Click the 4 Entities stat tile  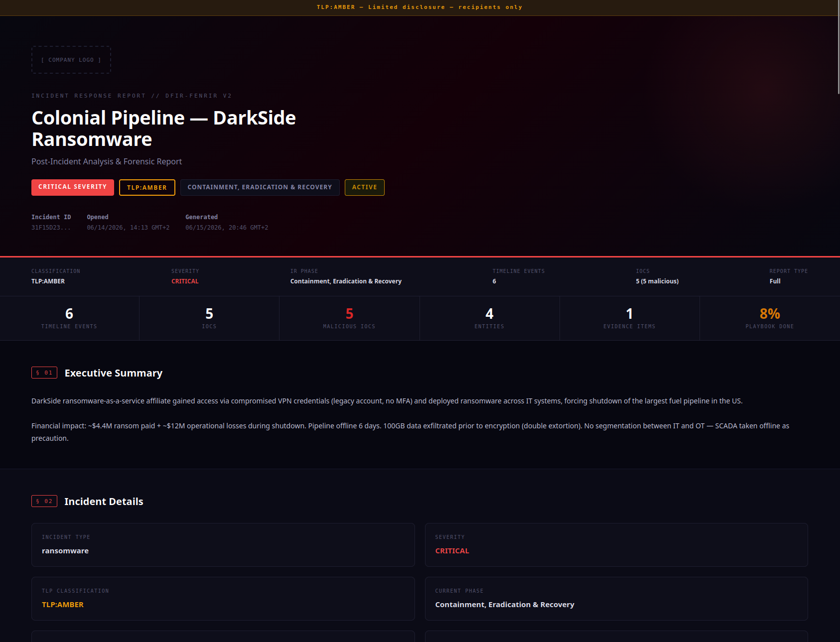tap(489, 318)
